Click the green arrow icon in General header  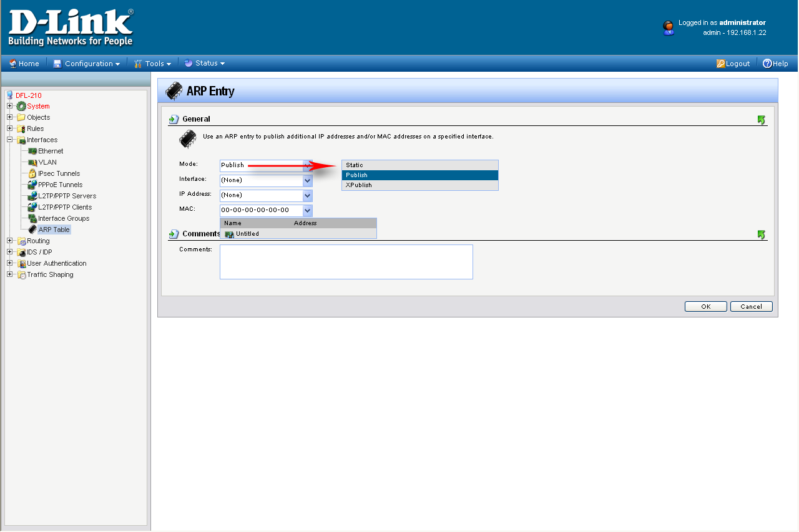coord(761,119)
